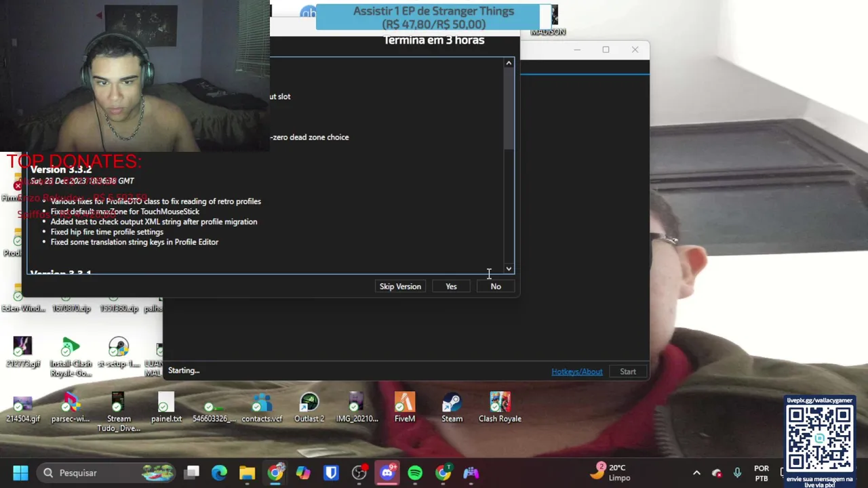Click 'Added test to check output XML' line
Viewport: 868px width, 488px height.
tap(154, 222)
